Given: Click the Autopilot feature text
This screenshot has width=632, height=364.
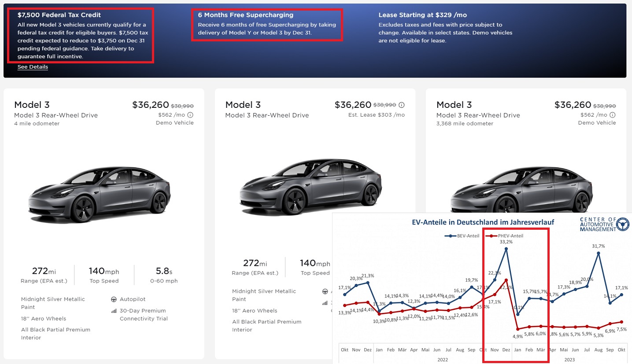Looking at the screenshot, I should pyautogui.click(x=133, y=299).
